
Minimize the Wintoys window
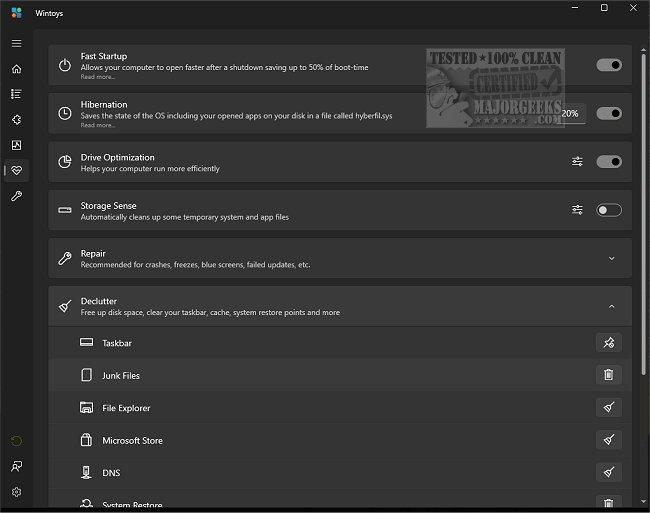pyautogui.click(x=575, y=8)
